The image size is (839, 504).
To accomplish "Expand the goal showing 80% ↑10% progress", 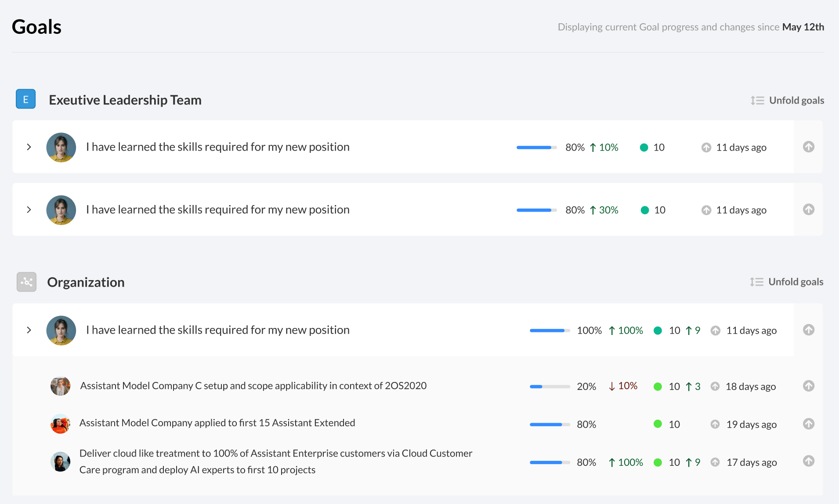I will 29,147.
